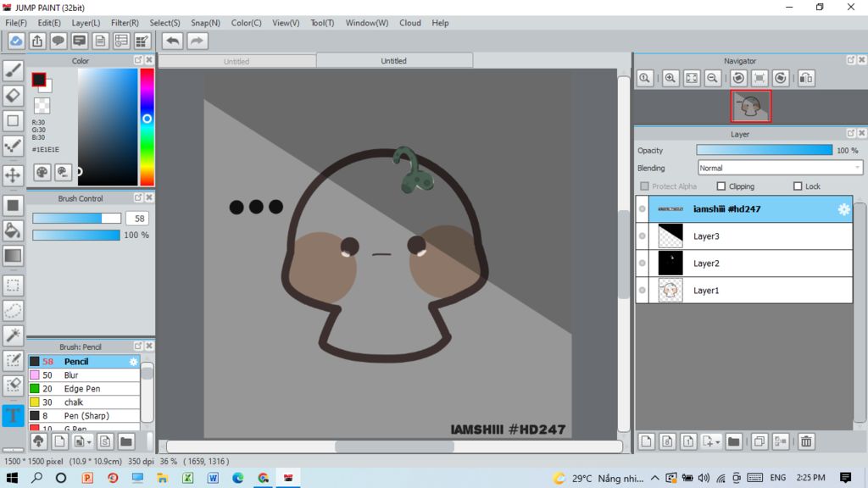Create a new layer in Layer panel
Image resolution: width=868 pixels, height=488 pixels.
click(646, 441)
